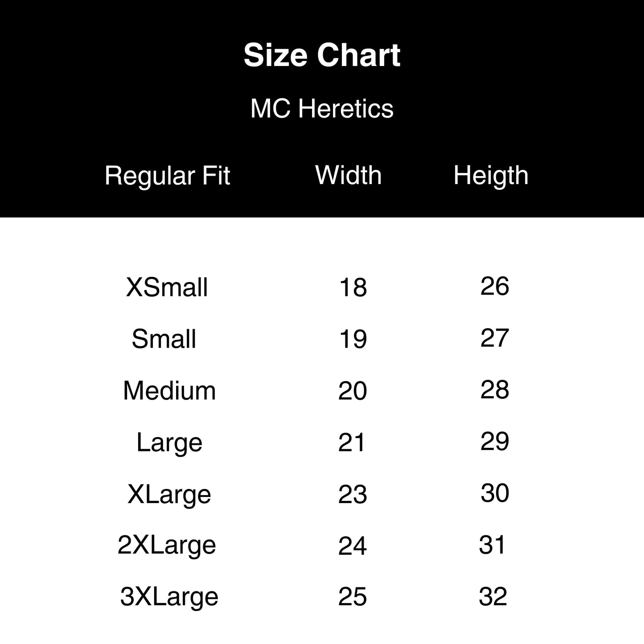
Task: Click the Medium width value 20
Action: 353,391
